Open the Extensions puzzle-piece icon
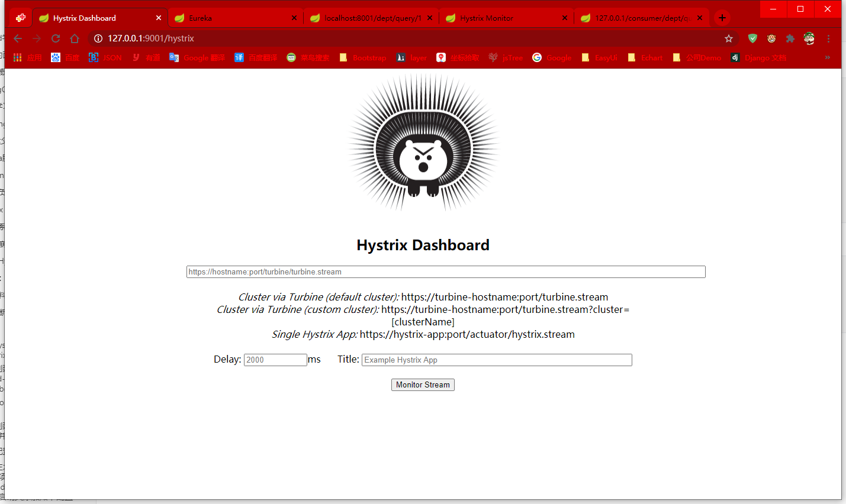This screenshot has width=846, height=504. [x=790, y=38]
